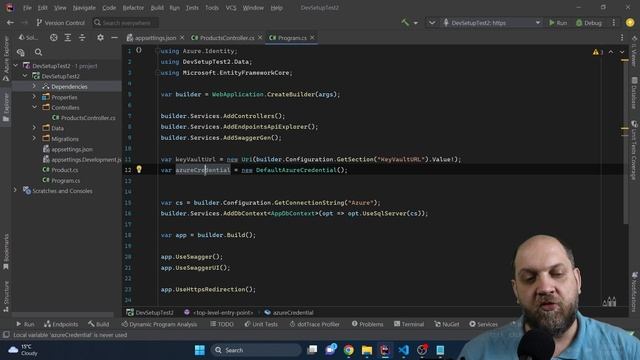
Task: Click azureCredential breadcrumb item
Action: (x=289, y=313)
